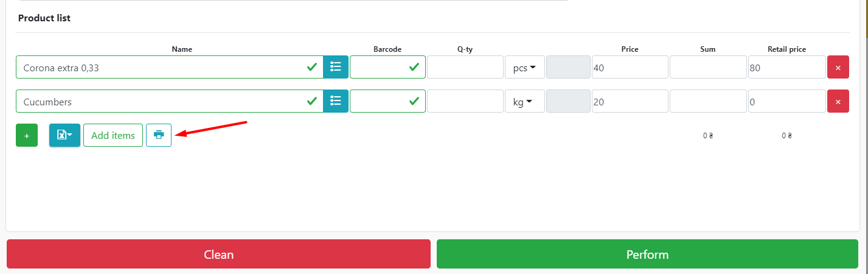Open the Excel import dropdown button
This screenshot has width=868, height=274.
point(64,135)
